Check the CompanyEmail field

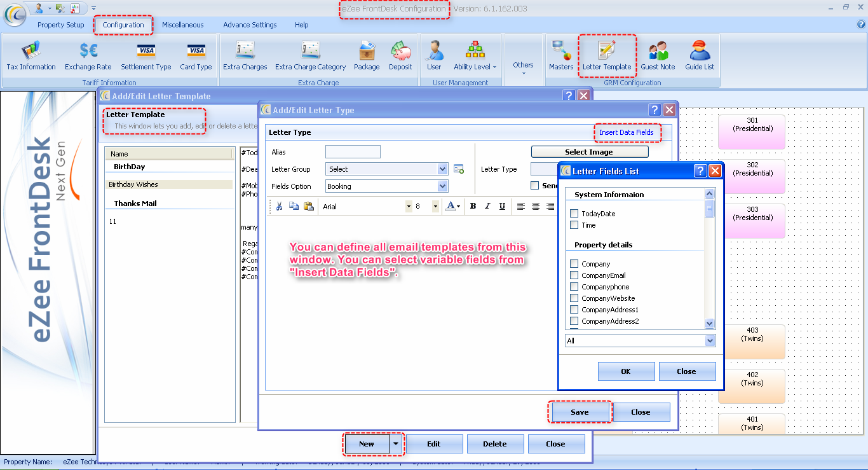click(574, 275)
